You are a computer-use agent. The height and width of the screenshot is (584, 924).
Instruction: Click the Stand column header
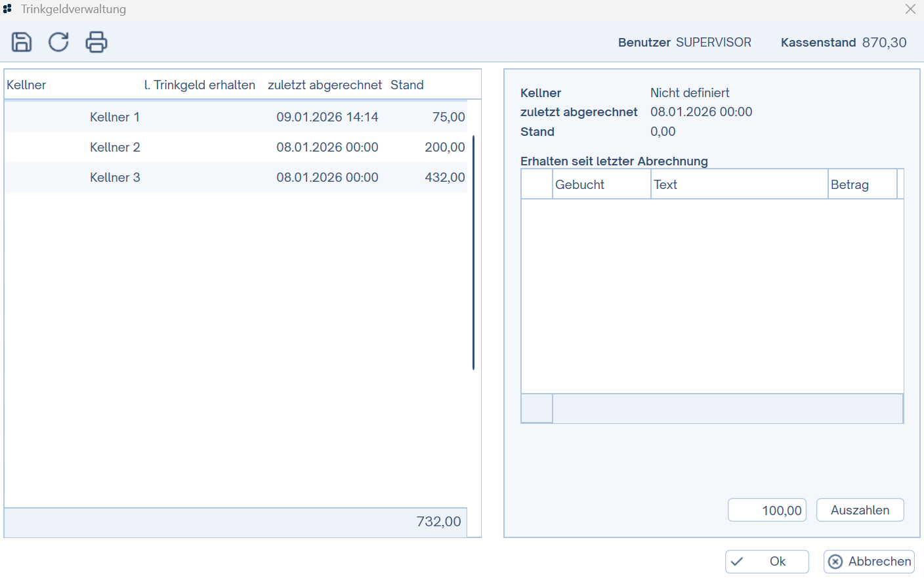(x=407, y=85)
